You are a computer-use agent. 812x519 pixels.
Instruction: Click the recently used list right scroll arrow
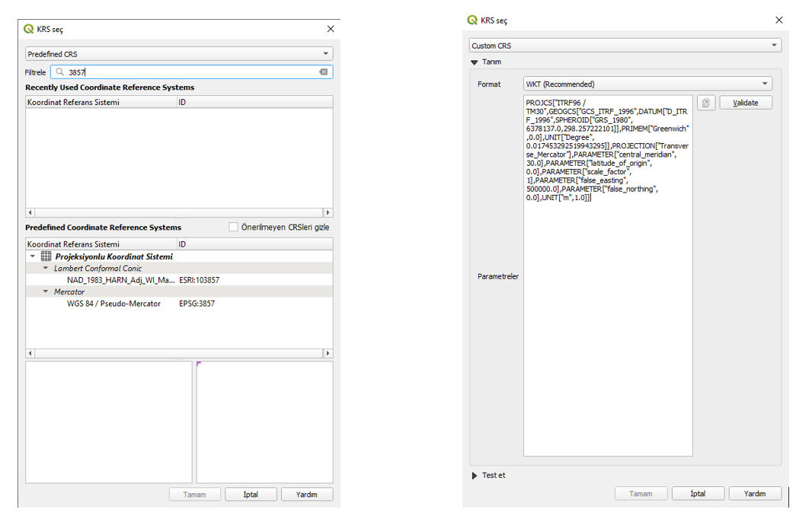328,212
